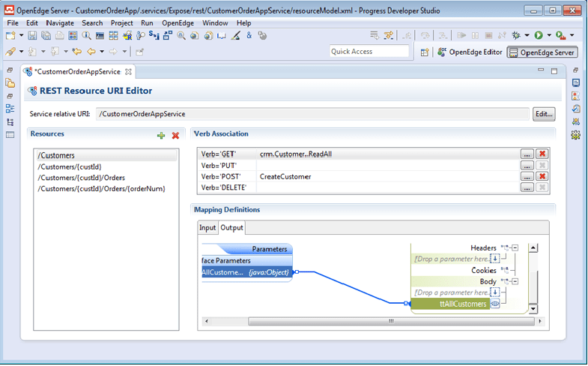Open the New wizard dropdown arrow
The image size is (588, 366).
click(21, 36)
